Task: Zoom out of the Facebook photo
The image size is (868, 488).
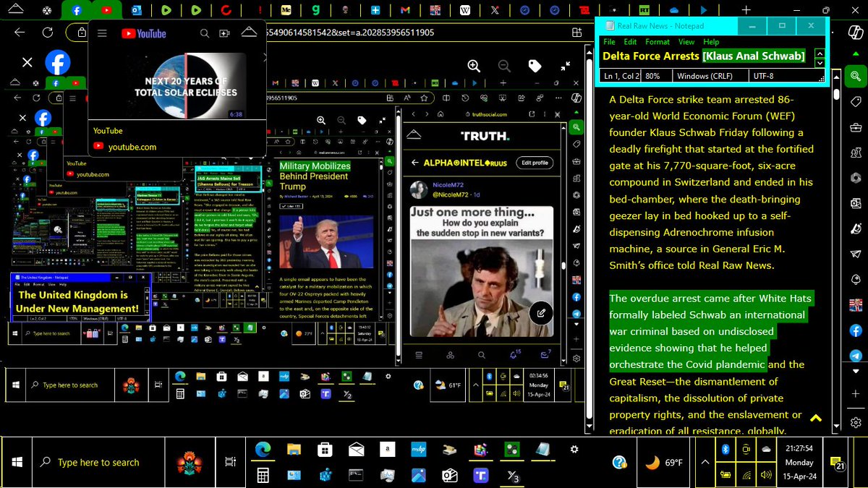Action: point(504,66)
